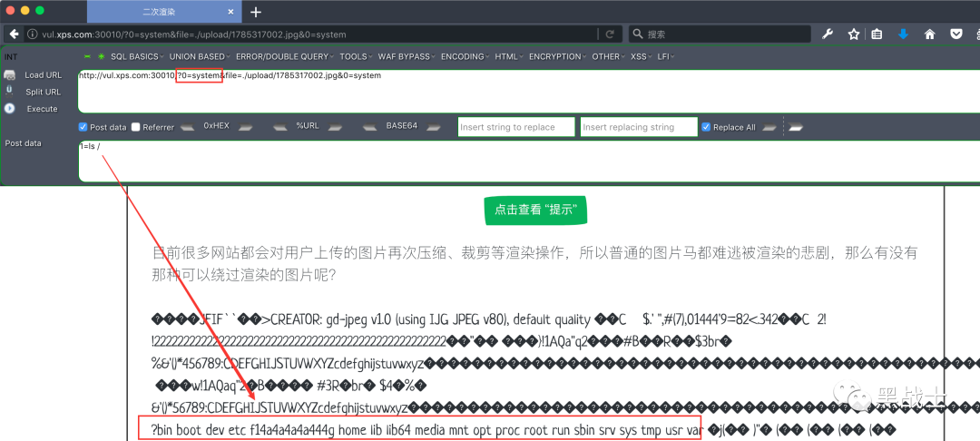Click the Split URL icon

[9, 92]
